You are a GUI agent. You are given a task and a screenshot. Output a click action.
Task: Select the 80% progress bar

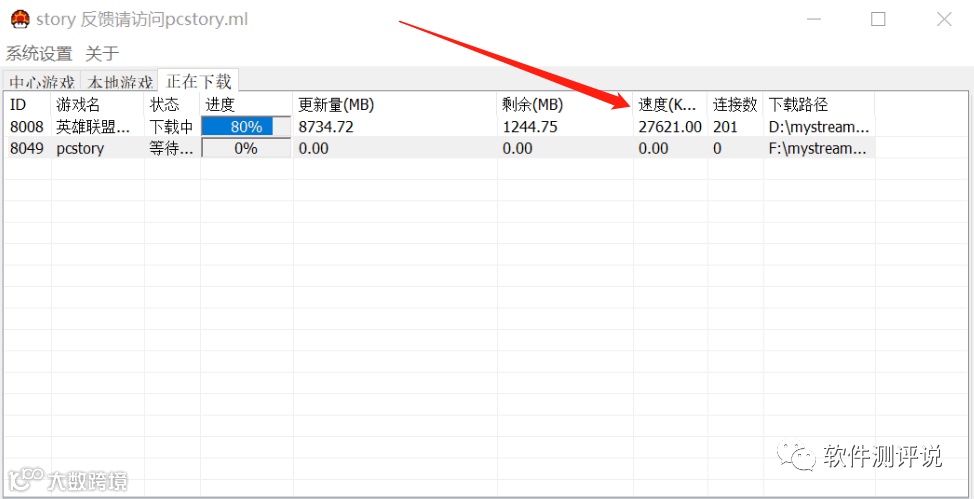coord(247,127)
